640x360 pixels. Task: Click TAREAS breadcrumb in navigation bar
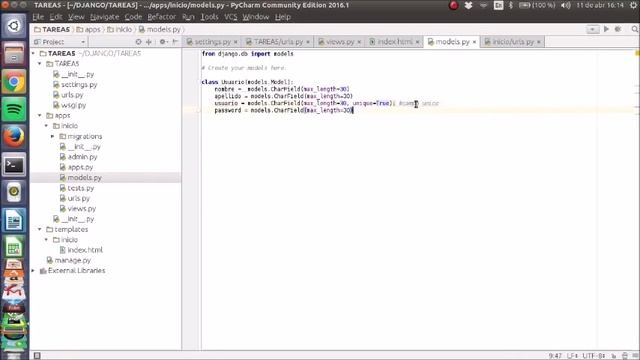click(x=52, y=29)
